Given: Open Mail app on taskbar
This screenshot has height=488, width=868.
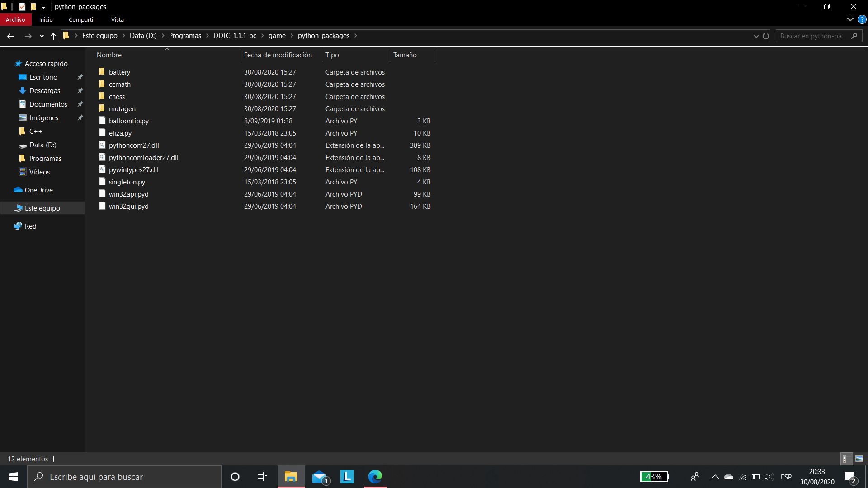Looking at the screenshot, I should tap(320, 477).
